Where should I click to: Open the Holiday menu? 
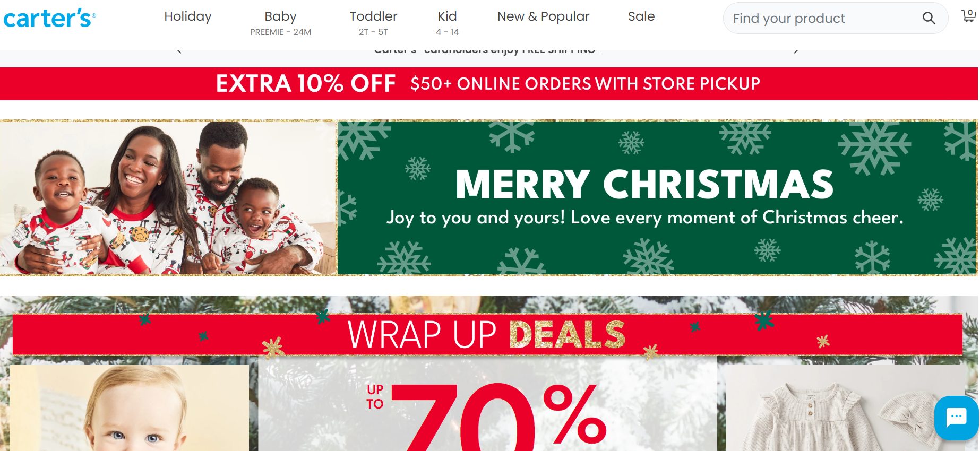188,16
